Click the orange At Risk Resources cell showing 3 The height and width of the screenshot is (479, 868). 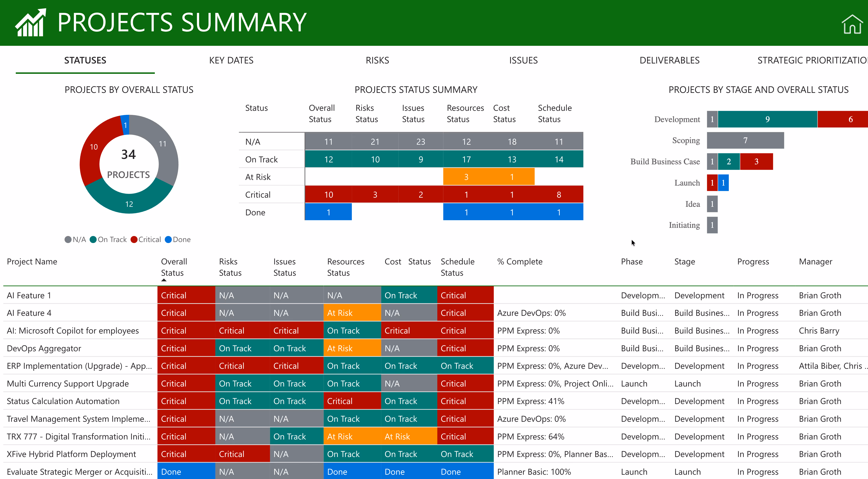(x=466, y=177)
